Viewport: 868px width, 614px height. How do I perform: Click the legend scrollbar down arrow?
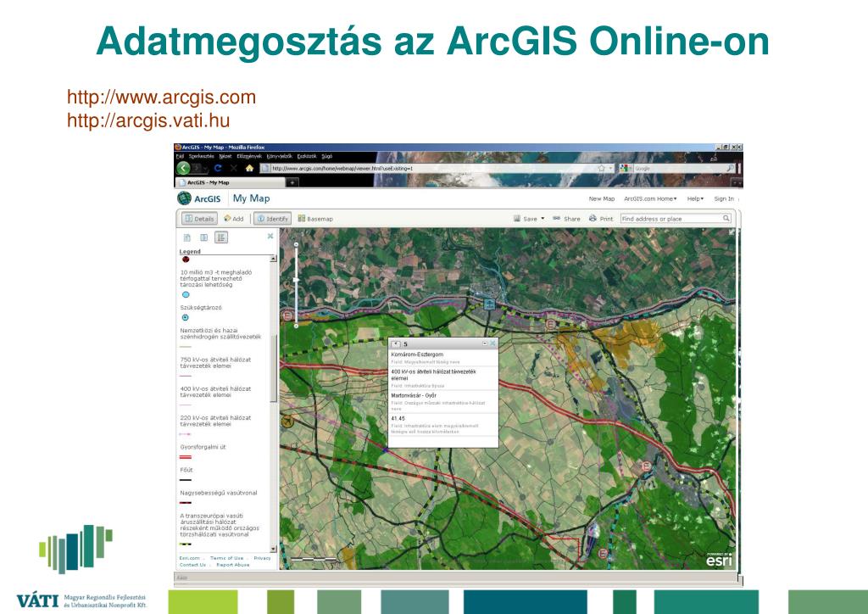(273, 549)
